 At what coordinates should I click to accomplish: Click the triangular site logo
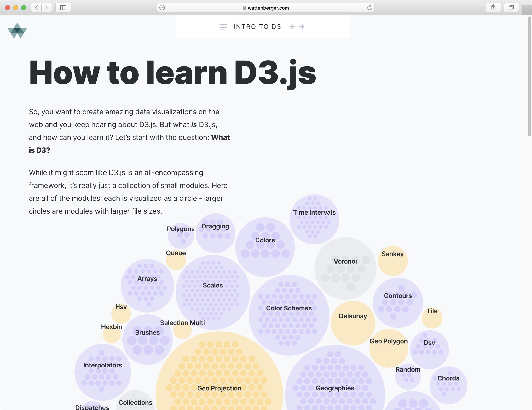pyautogui.click(x=17, y=30)
